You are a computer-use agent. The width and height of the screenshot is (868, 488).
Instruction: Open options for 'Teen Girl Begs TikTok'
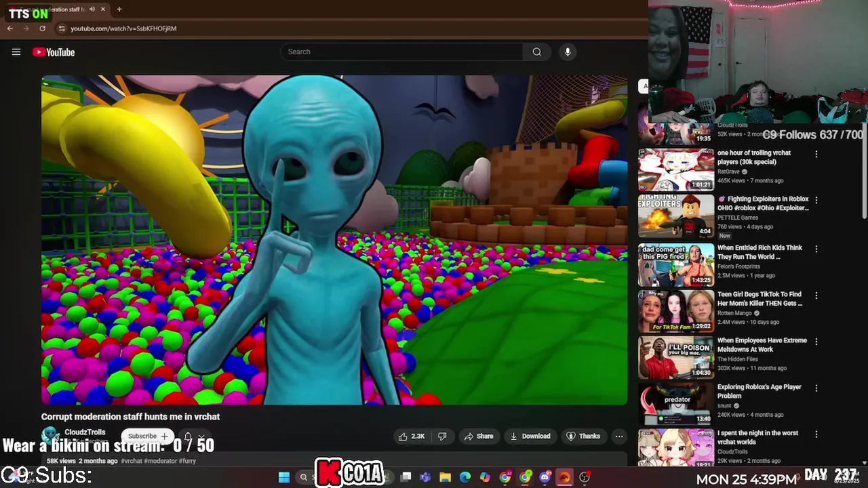coord(816,296)
